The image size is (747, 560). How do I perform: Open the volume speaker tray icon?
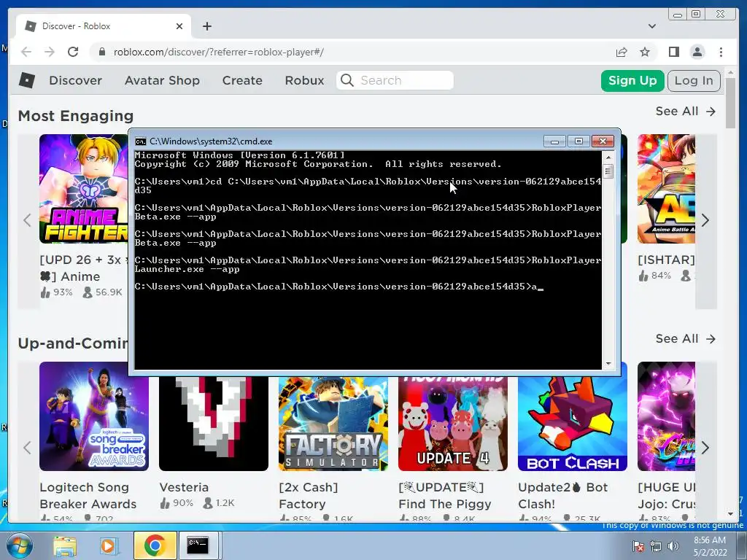click(x=673, y=547)
